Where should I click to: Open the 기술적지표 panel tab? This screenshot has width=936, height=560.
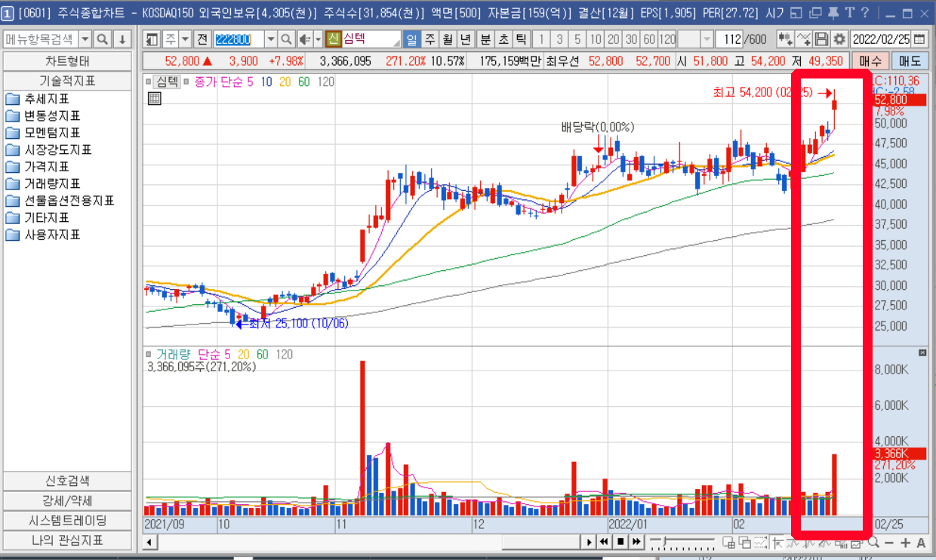[x=67, y=81]
